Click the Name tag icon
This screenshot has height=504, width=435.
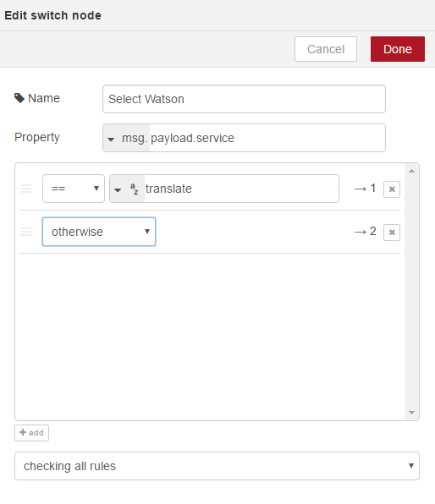(x=19, y=98)
